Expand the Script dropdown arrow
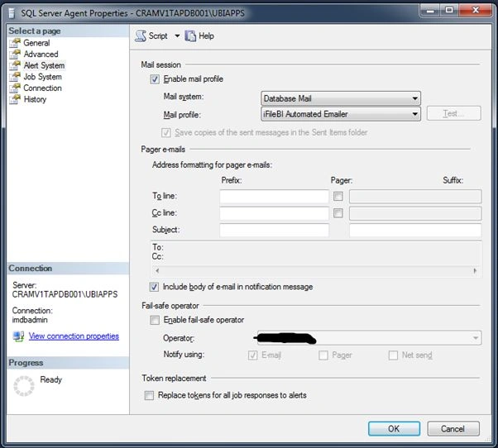Viewport: 498px width, 448px height. click(177, 36)
